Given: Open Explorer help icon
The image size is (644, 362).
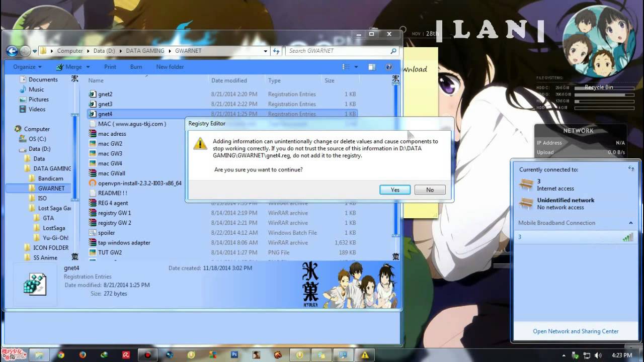Looking at the screenshot, I should pyautogui.click(x=388, y=67).
